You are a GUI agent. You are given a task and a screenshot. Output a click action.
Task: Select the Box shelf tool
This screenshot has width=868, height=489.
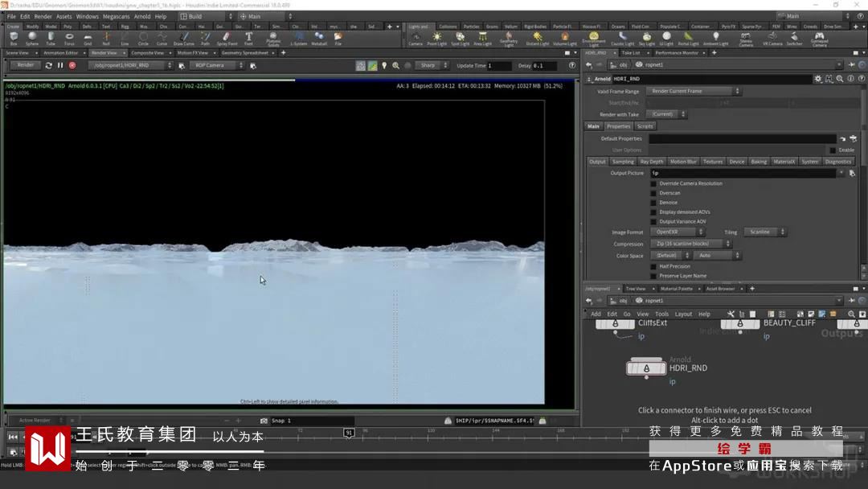pos(14,39)
